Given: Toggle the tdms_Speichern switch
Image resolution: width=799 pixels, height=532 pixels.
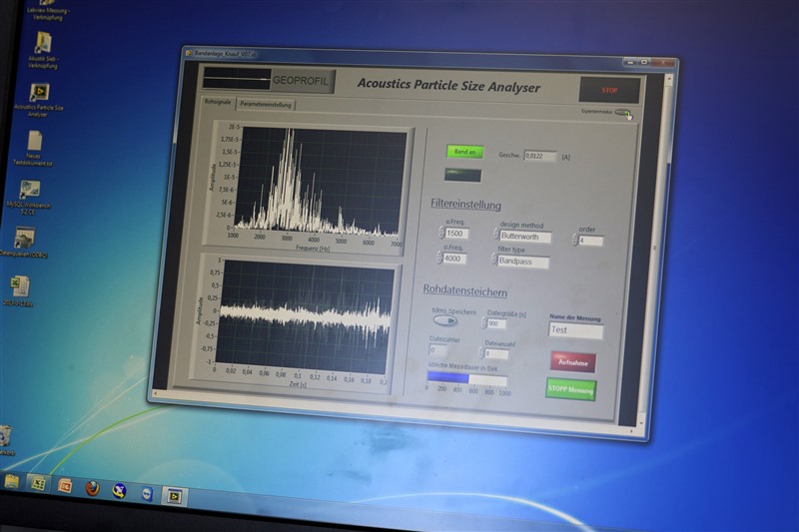Looking at the screenshot, I should click(x=445, y=320).
